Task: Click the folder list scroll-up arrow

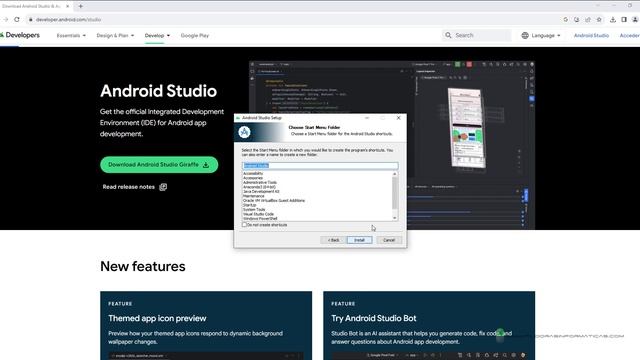Action: click(395, 174)
